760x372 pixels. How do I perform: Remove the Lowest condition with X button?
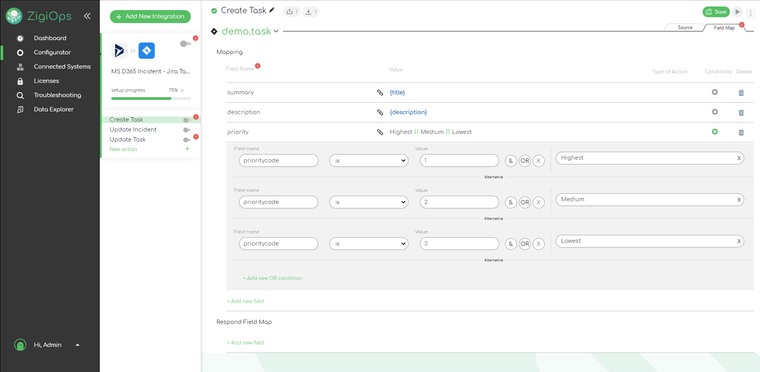539,244
